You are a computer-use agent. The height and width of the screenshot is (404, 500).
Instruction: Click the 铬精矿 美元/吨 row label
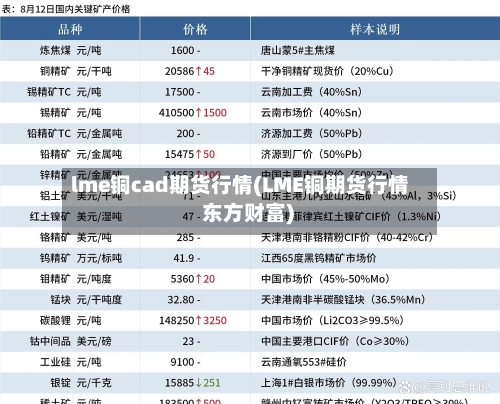coord(76,238)
